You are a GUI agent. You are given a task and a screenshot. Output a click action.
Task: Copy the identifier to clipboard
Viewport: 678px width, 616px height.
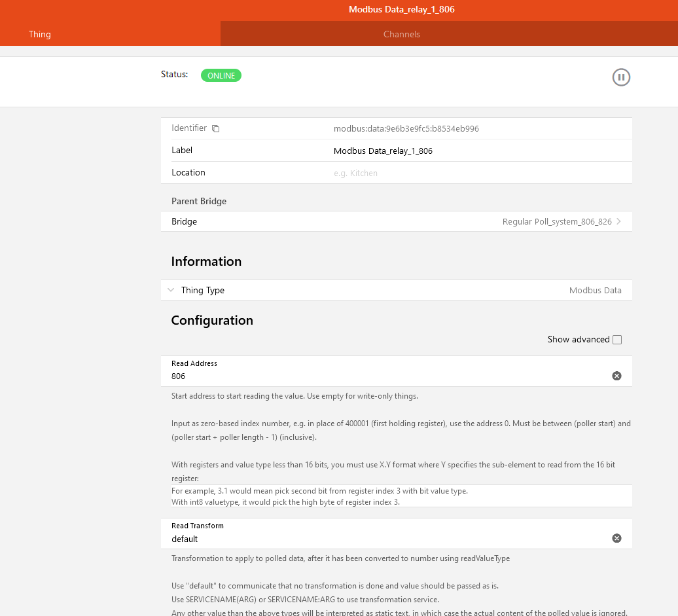216,129
